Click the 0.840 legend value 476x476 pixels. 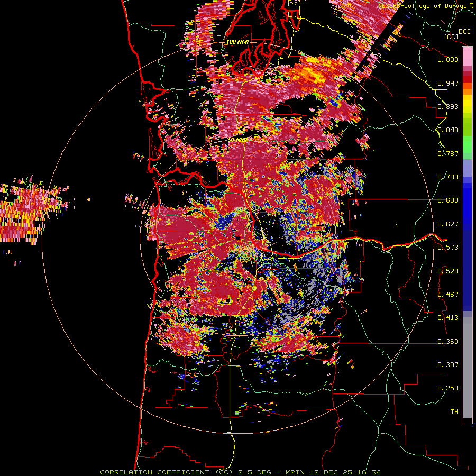448,130
